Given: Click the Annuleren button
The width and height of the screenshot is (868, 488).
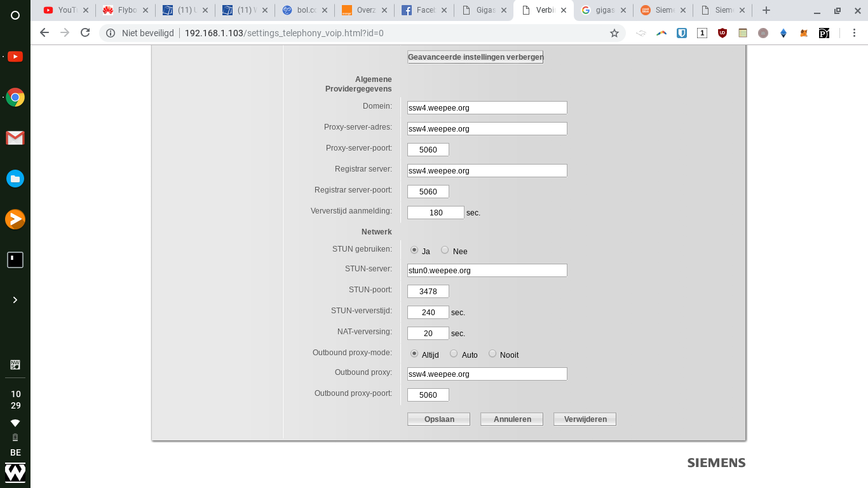Looking at the screenshot, I should click(512, 419).
